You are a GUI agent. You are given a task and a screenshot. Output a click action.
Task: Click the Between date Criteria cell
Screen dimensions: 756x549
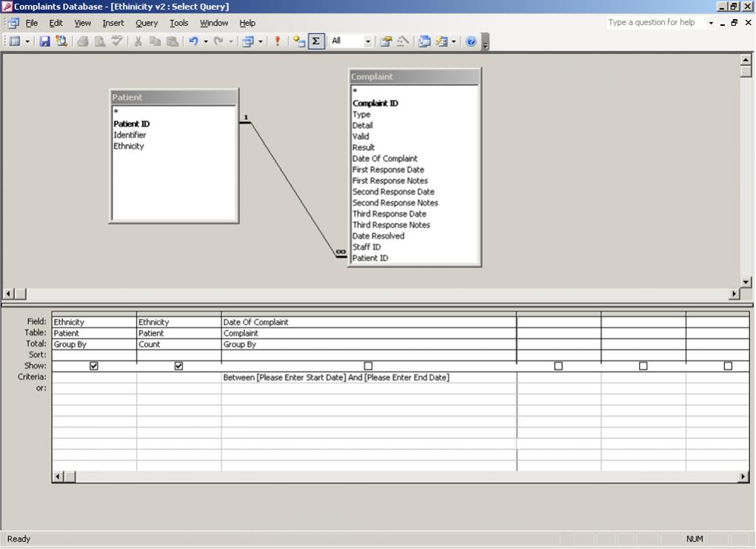point(369,377)
